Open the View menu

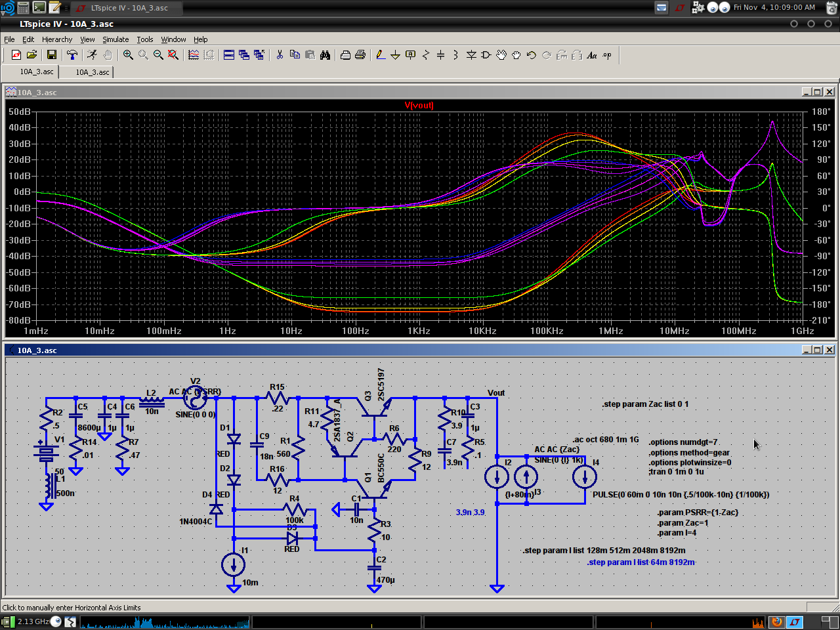click(x=87, y=39)
